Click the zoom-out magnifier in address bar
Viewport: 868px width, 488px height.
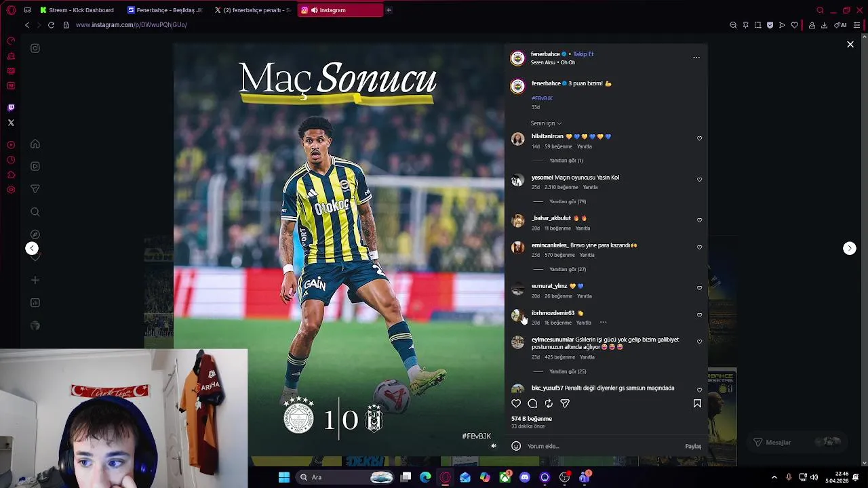[x=733, y=25]
